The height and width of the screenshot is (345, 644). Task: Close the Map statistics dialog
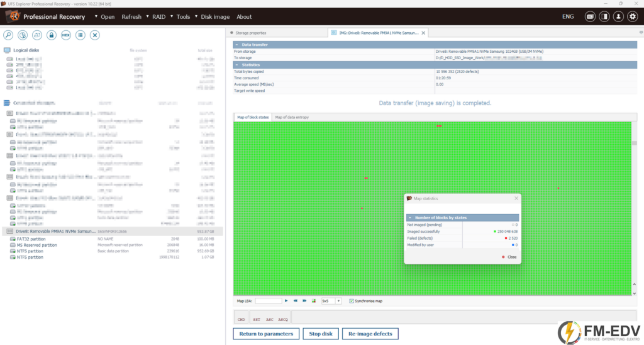516,198
